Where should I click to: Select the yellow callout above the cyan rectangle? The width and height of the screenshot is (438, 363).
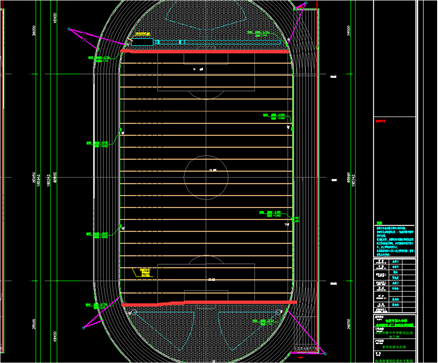coord(142,34)
